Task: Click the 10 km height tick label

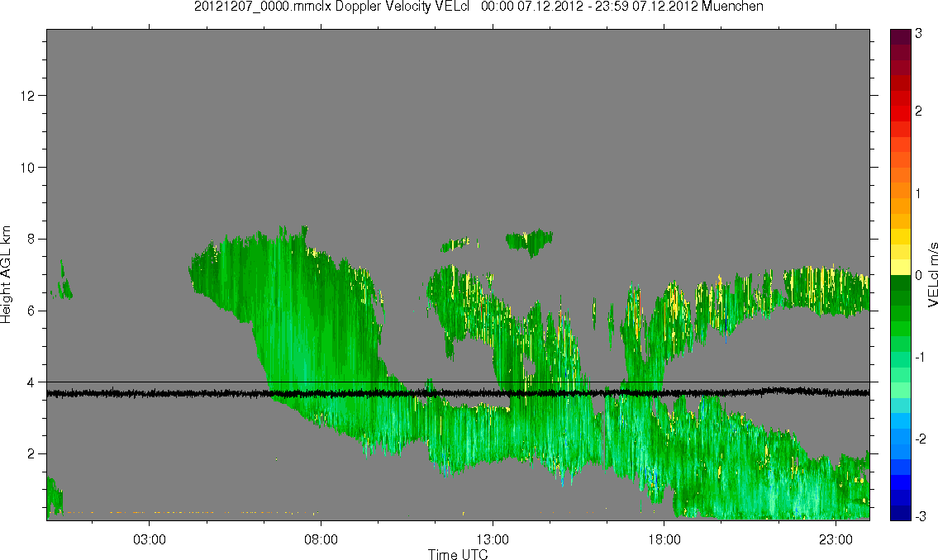Action: [x=27, y=168]
